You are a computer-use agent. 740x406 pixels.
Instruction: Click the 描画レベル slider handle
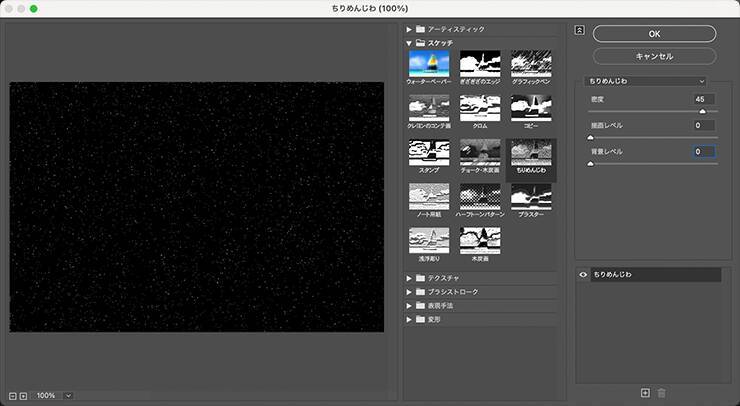tap(590, 137)
